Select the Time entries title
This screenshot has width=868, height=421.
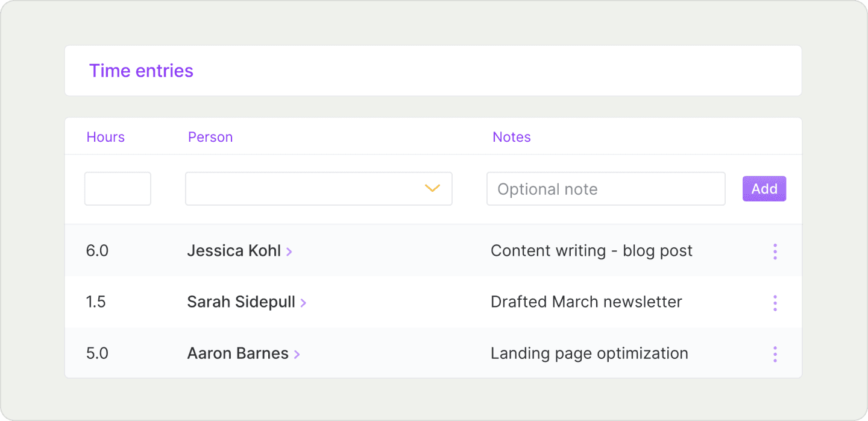pos(140,71)
